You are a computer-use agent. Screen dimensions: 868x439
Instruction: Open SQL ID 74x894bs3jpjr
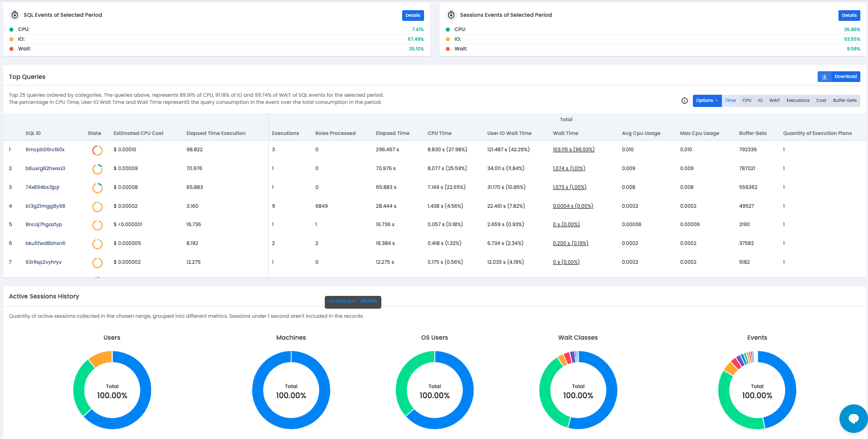[42, 187]
